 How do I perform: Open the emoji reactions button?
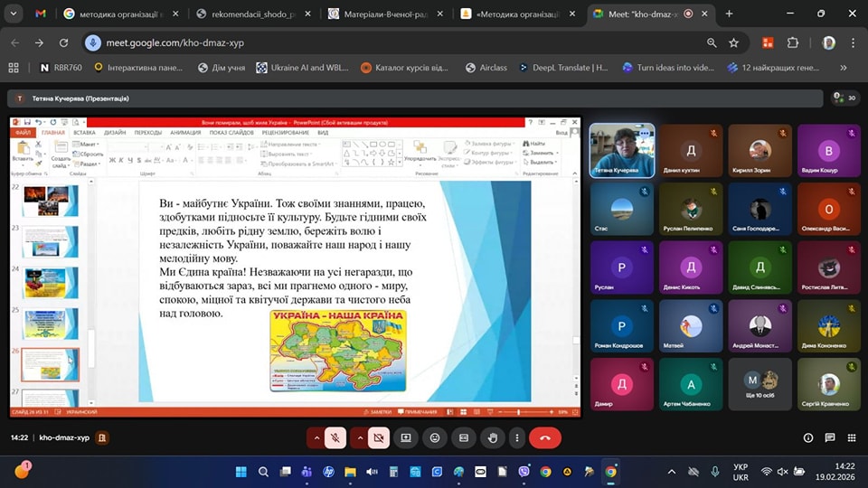click(435, 437)
